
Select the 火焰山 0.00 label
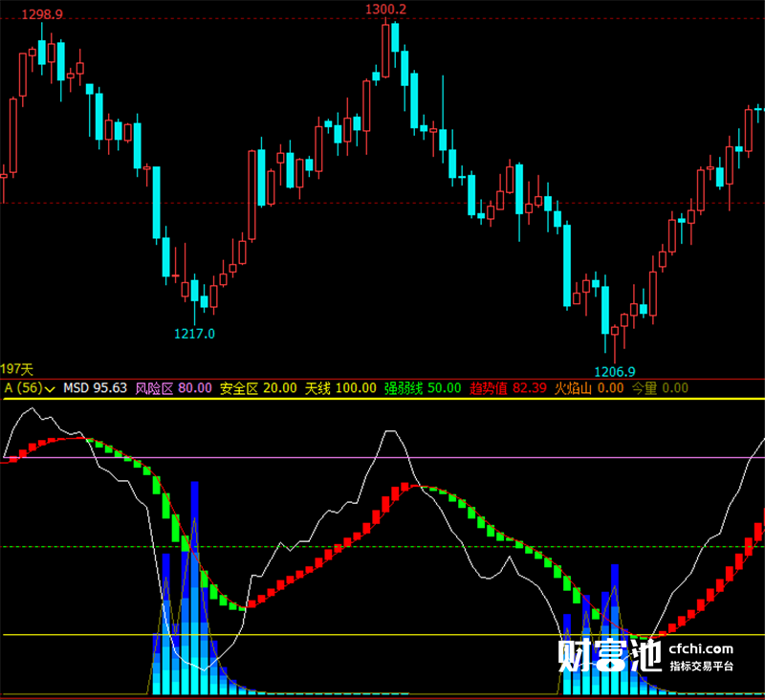[589, 388]
